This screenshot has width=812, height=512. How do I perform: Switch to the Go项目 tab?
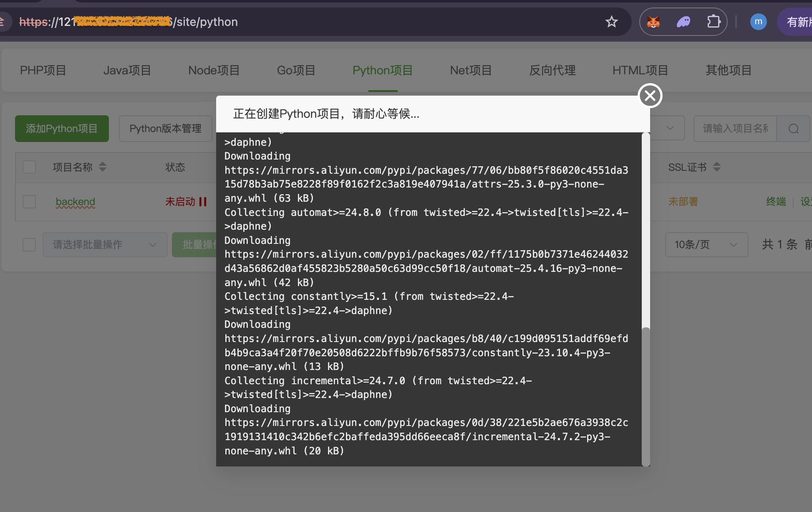point(296,70)
